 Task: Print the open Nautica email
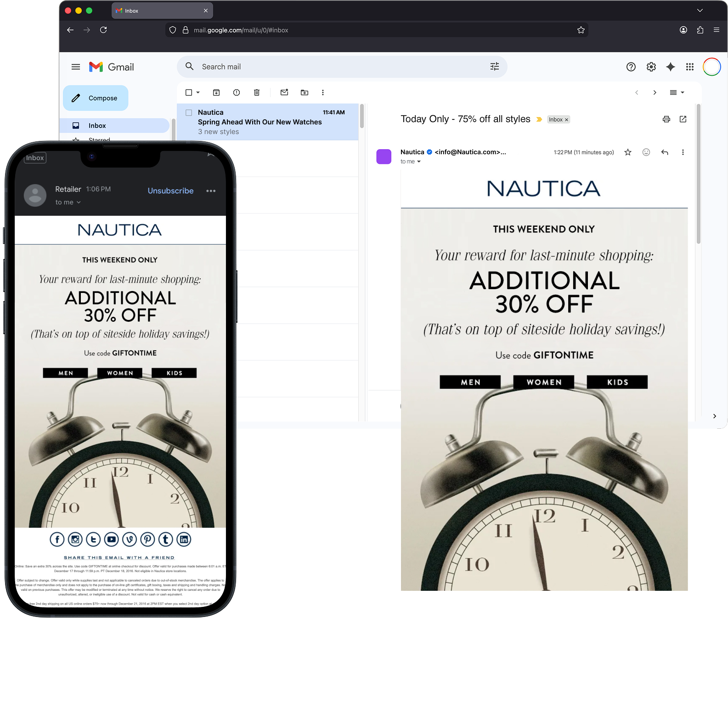pos(666,119)
